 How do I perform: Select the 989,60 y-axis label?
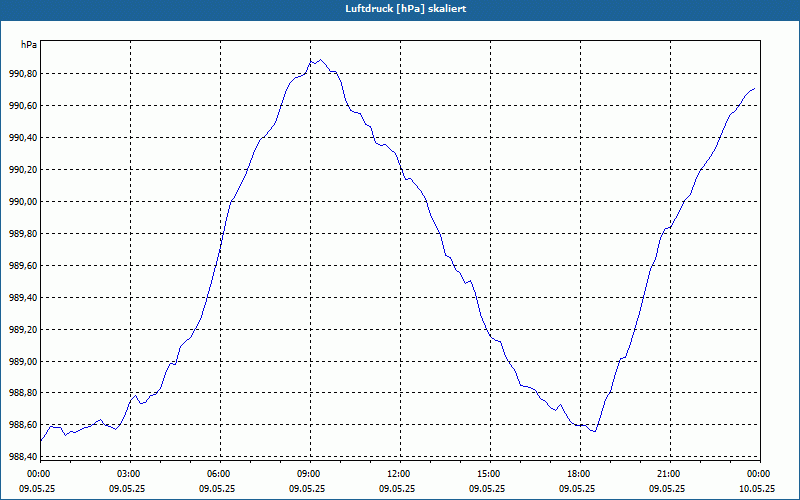[23, 266]
